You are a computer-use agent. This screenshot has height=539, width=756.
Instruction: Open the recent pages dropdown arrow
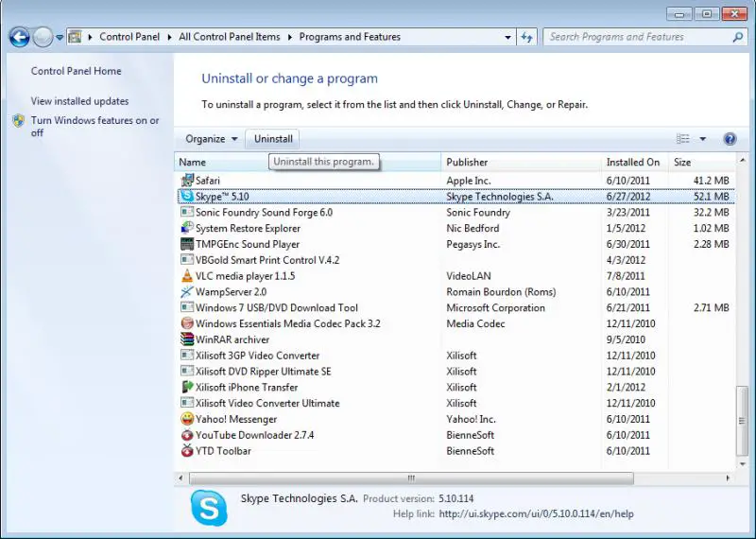(x=60, y=37)
